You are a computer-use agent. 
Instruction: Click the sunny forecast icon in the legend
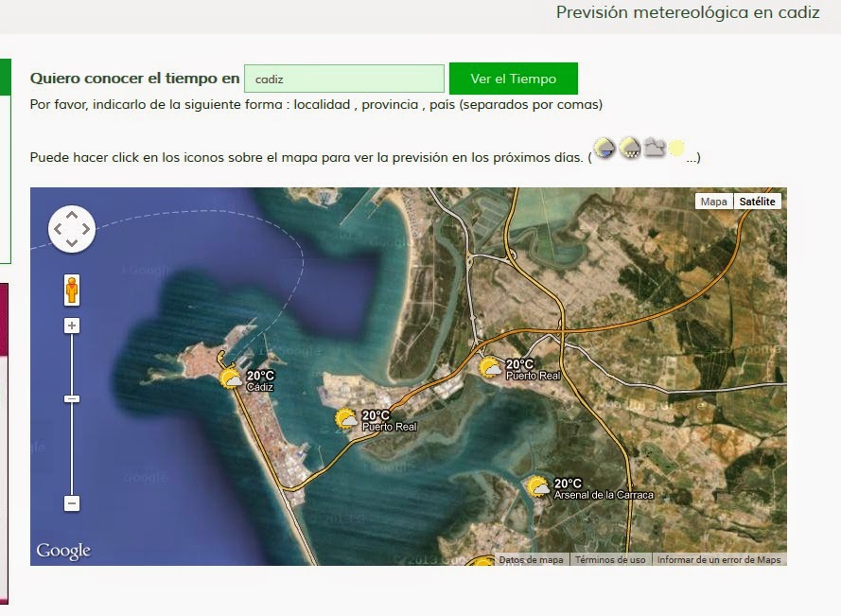[x=679, y=148]
